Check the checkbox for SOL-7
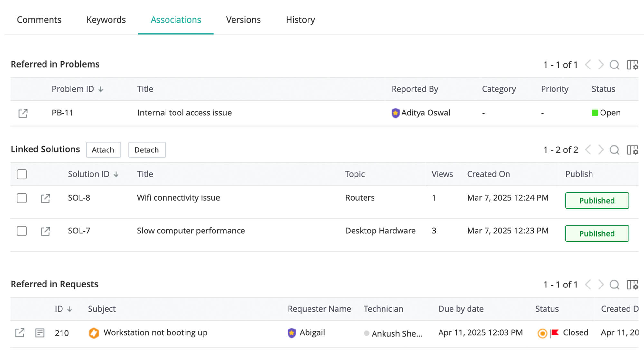 tap(22, 231)
